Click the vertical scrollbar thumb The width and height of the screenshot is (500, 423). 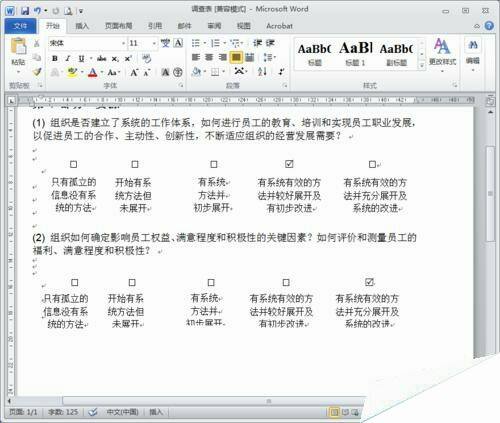pyautogui.click(x=490, y=193)
